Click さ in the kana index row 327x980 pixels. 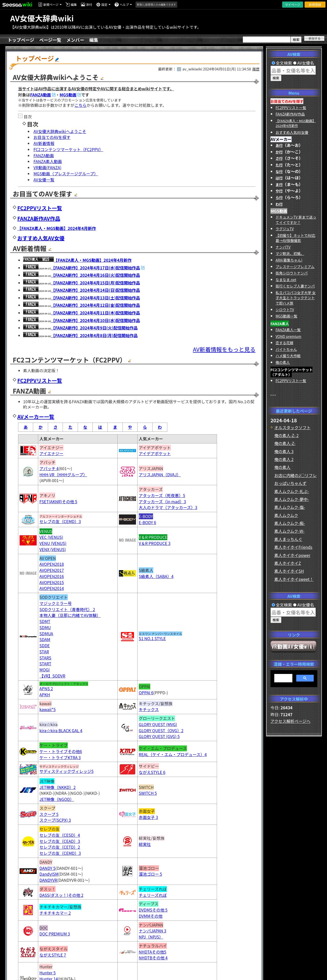[x=56, y=427]
